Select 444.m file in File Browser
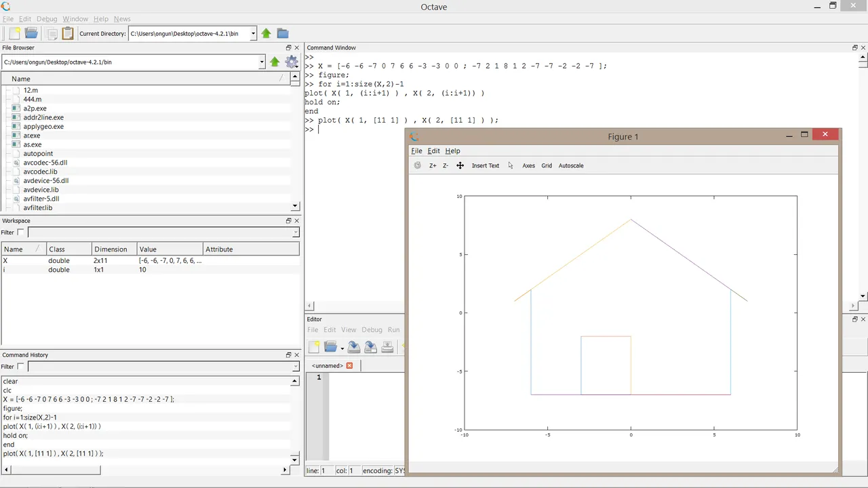Screen dimensions: 868x488 [33, 99]
